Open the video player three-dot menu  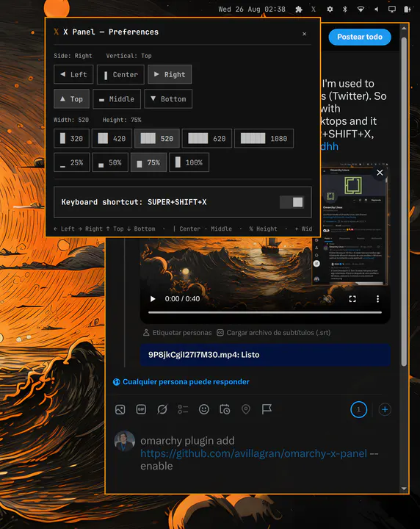pyautogui.click(x=377, y=299)
